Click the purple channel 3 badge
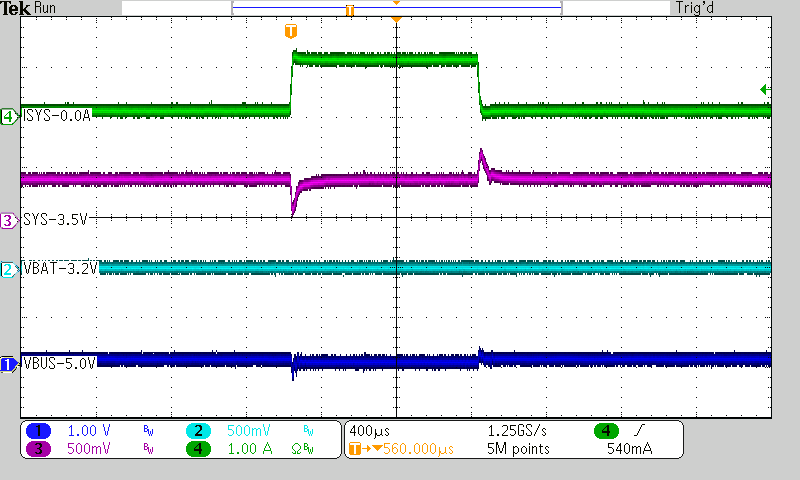Viewport: 800px width, 480px height. 38,449
